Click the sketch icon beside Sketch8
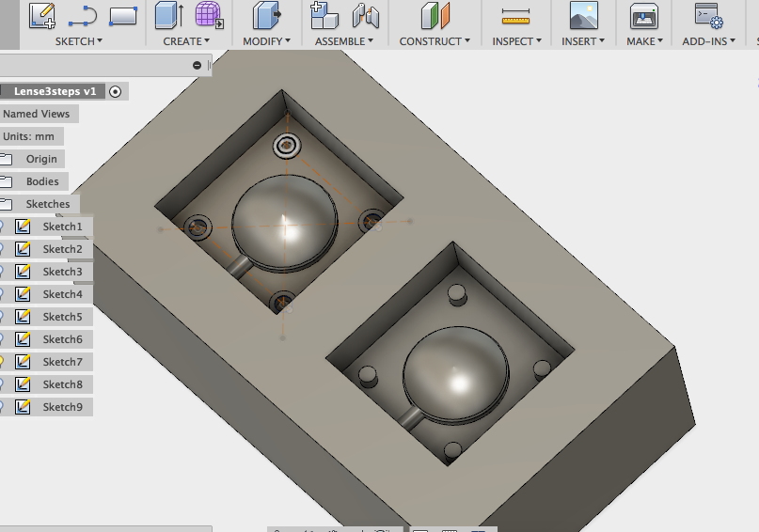The image size is (759, 532). (23, 384)
